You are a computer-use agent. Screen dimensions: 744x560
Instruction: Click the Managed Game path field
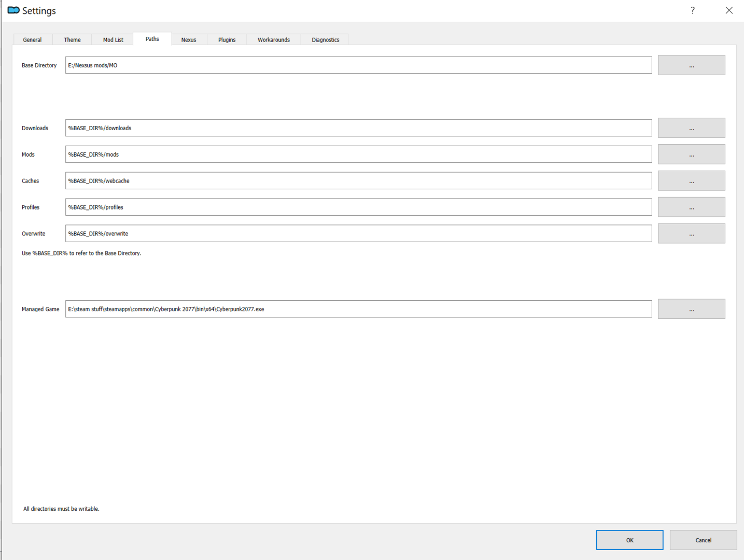(x=358, y=309)
